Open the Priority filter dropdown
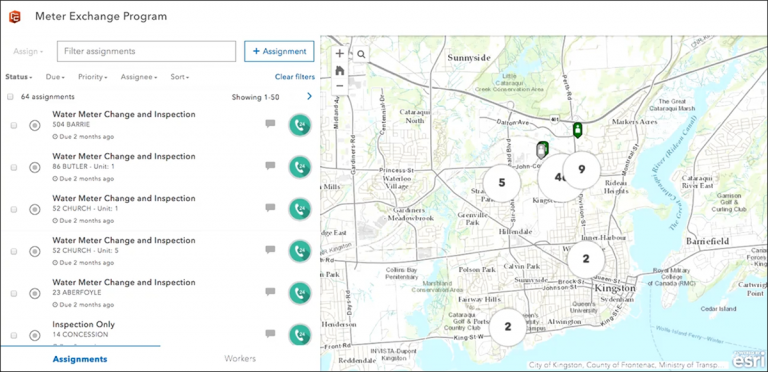The width and height of the screenshot is (768, 372). coord(93,77)
